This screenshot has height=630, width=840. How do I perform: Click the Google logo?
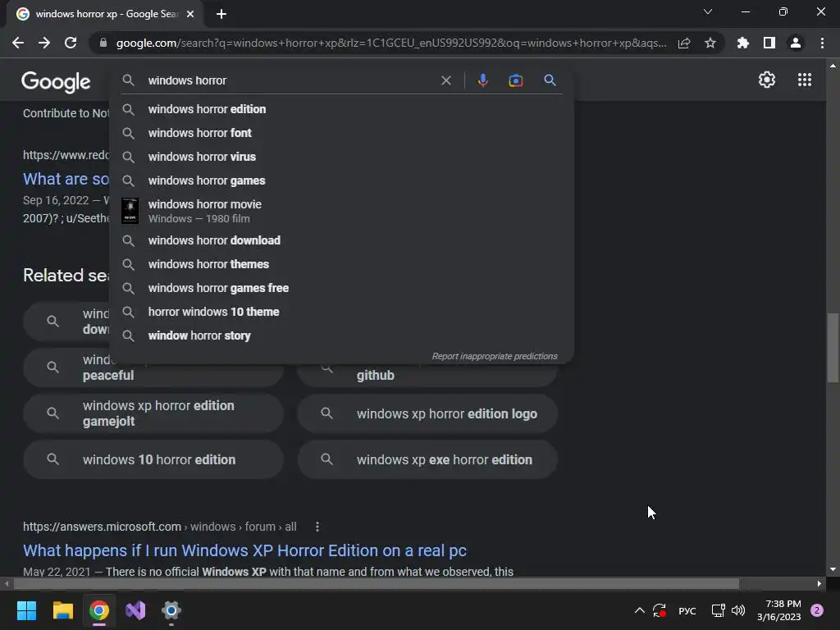pyautogui.click(x=56, y=81)
